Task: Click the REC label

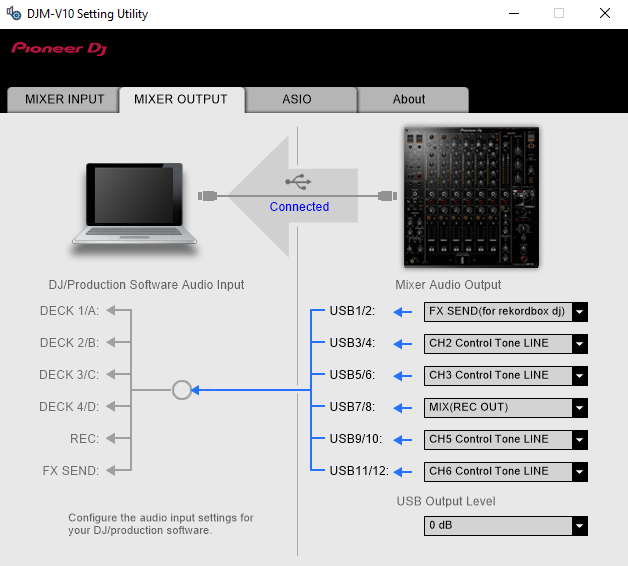Action: click(x=85, y=439)
